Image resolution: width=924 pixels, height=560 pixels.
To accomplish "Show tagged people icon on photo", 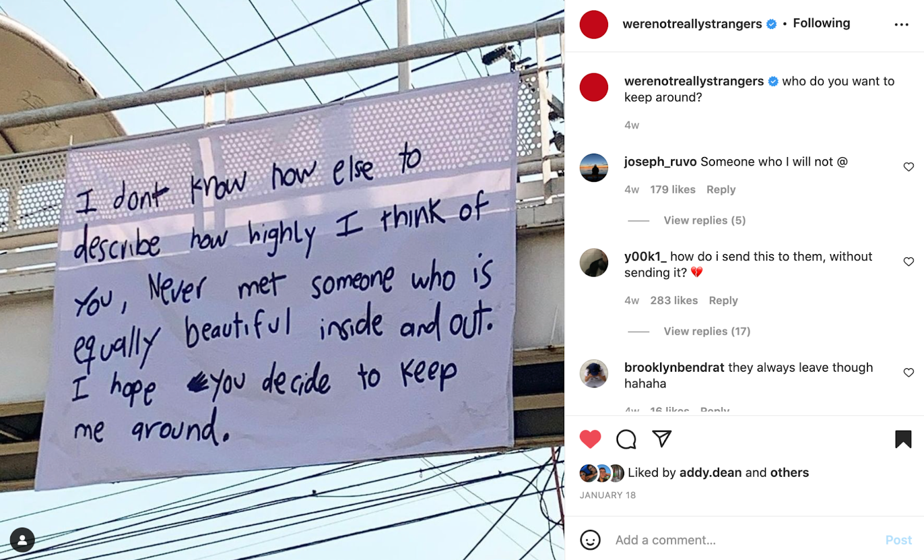I will 22,540.
